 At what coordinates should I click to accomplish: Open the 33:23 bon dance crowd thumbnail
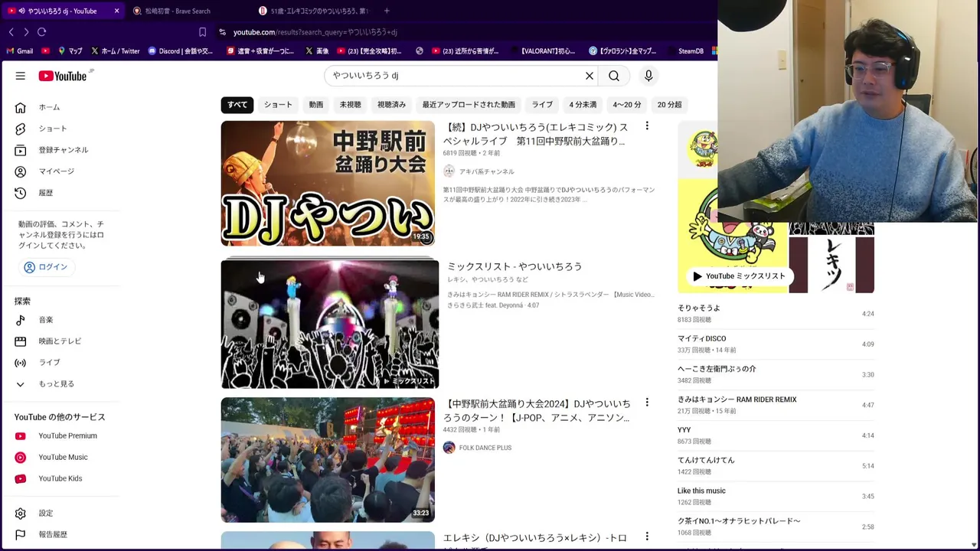click(x=328, y=460)
